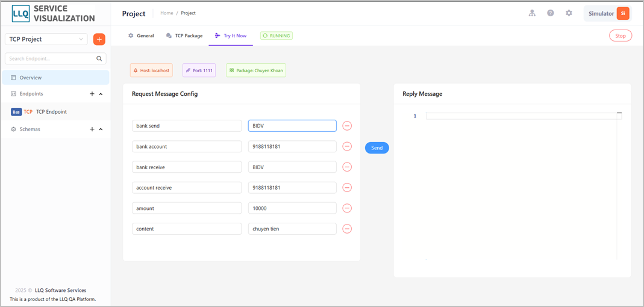Select the Try It Now tab
Image resolution: width=644 pixels, height=307 pixels.
point(231,36)
